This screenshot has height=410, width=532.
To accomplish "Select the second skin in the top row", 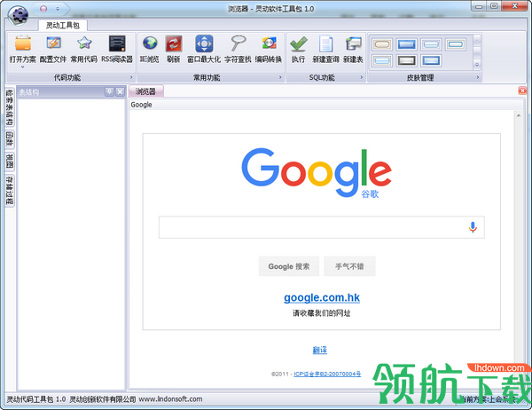I will click(x=406, y=44).
